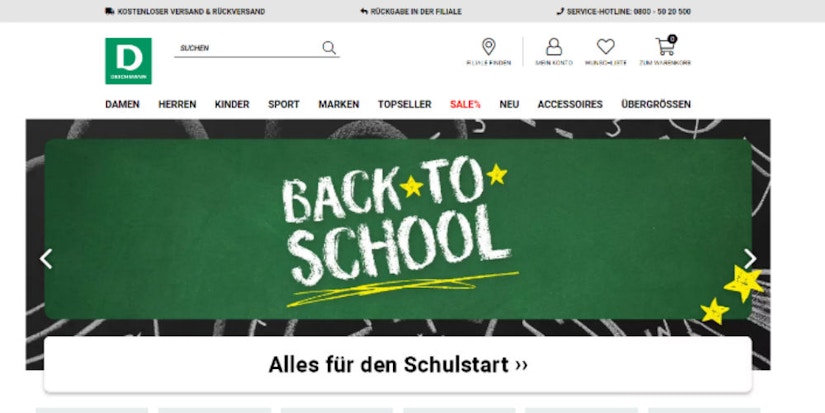Open the store finder location pin
The height and width of the screenshot is (413, 825).
point(488,46)
